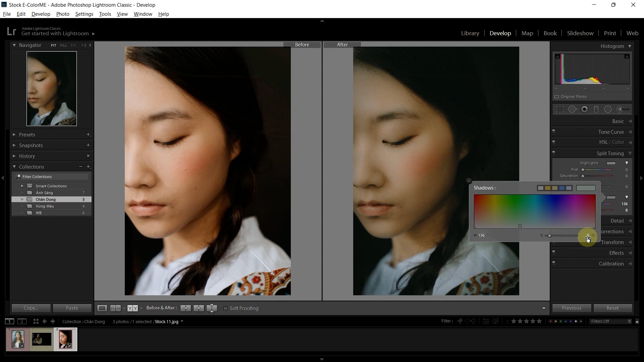The width and height of the screenshot is (644, 362).
Task: Expand the Smart Collections tree item
Action: click(x=22, y=186)
